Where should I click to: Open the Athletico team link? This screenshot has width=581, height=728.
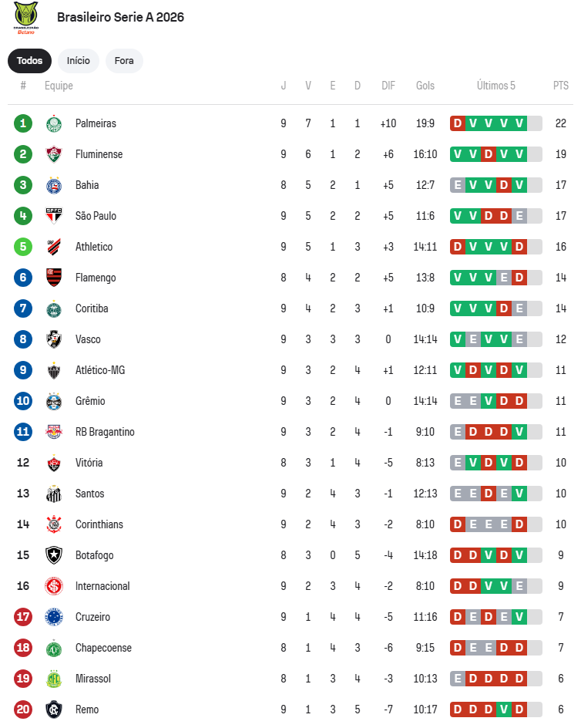[x=94, y=247]
